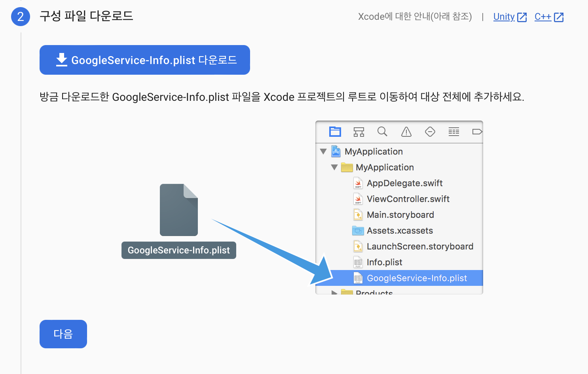The height and width of the screenshot is (374, 588).
Task: Click the MyApplication folder row
Action: [x=399, y=167]
